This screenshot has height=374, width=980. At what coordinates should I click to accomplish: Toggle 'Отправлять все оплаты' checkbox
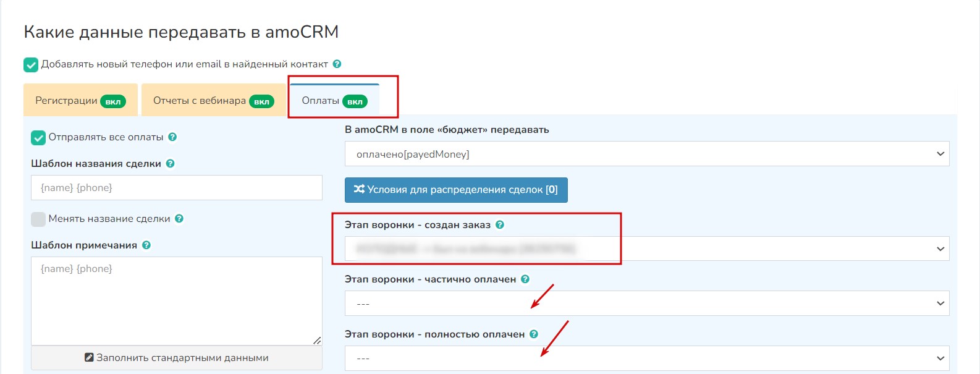click(38, 137)
